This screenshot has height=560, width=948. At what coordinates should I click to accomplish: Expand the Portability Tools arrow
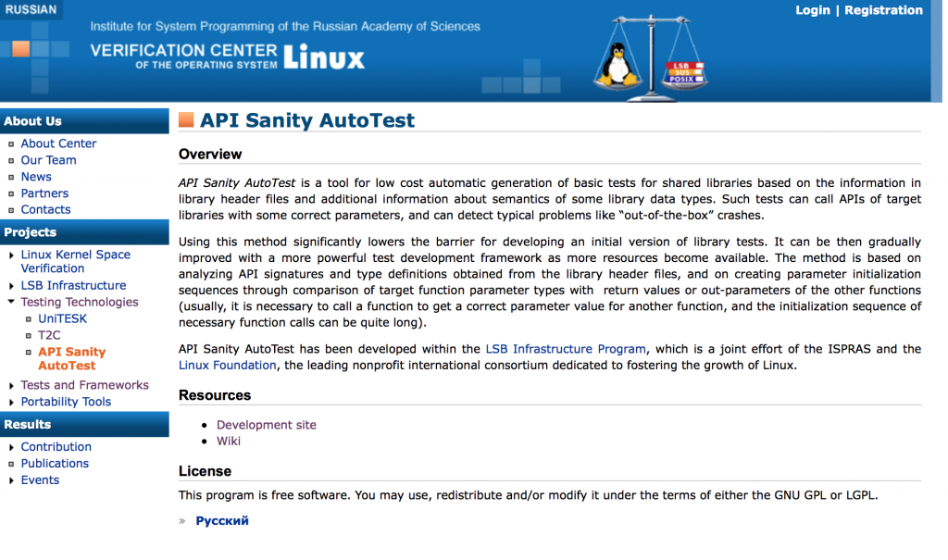[x=11, y=402]
